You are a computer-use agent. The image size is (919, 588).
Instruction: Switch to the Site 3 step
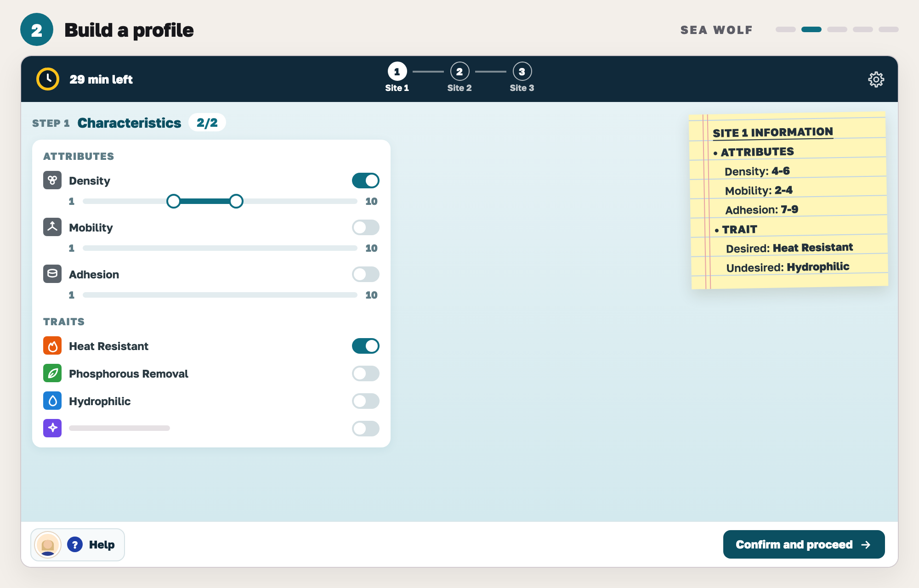[x=522, y=77]
